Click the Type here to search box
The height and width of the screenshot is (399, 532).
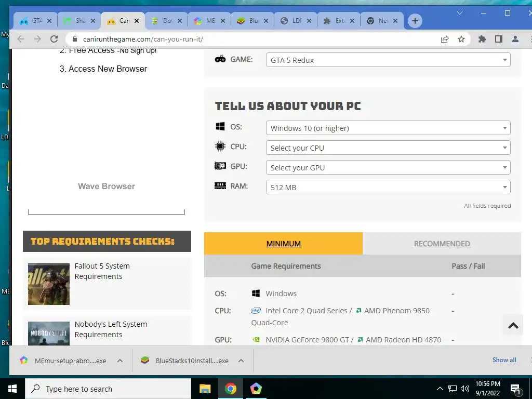click(108, 389)
